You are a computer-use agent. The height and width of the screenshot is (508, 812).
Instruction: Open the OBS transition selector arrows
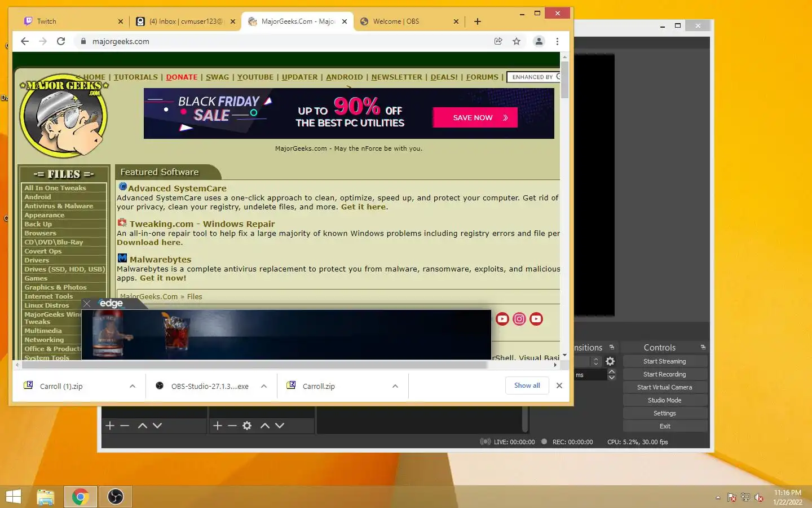pos(595,361)
